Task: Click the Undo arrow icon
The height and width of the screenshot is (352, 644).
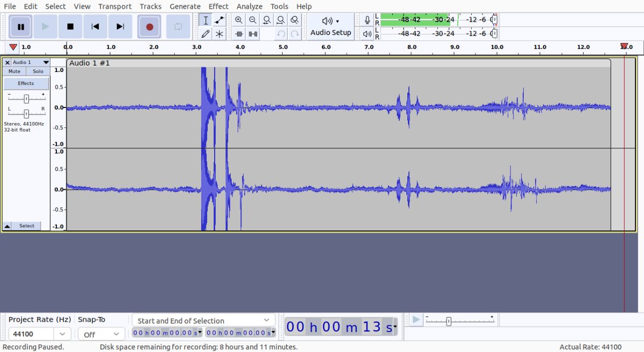Action: (281, 34)
